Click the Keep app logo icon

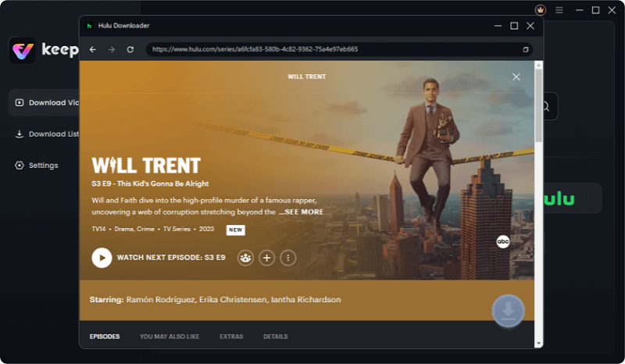[23, 50]
